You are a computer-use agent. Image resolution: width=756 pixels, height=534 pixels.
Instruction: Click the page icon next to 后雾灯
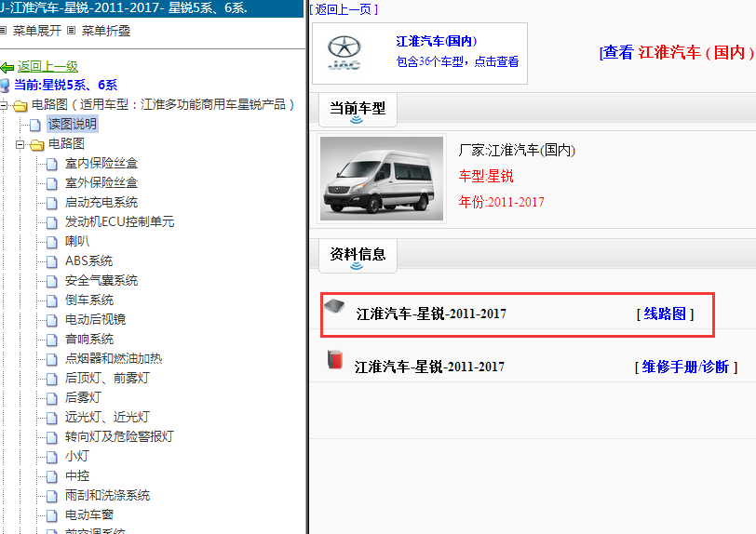click(51, 398)
